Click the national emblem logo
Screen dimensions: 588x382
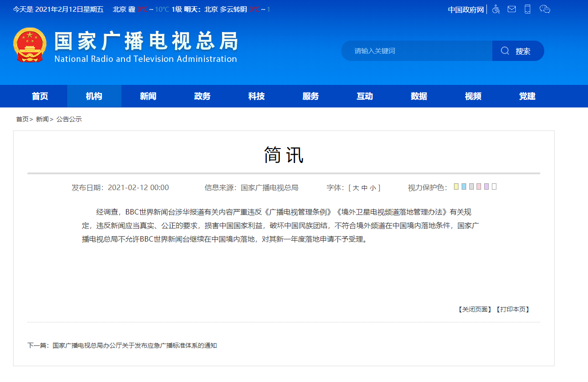(30, 45)
